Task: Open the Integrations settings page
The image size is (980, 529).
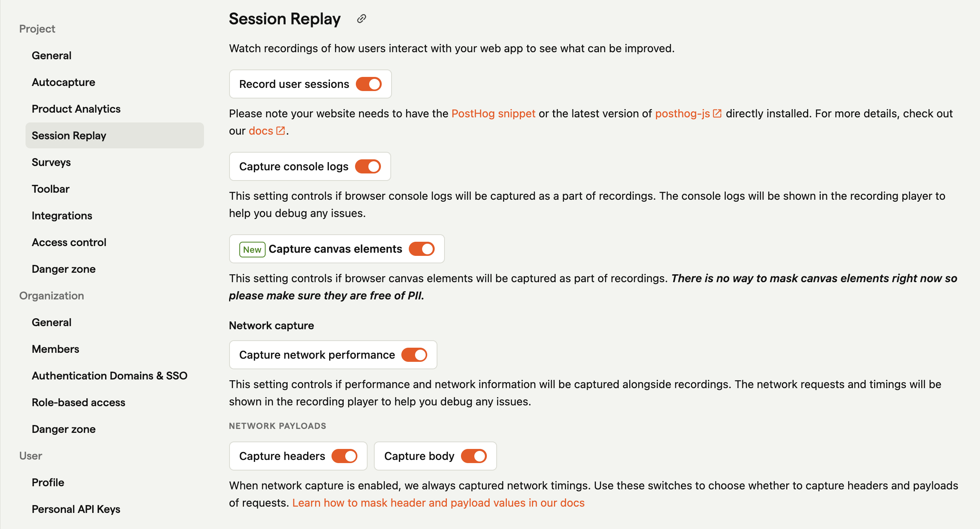Action: tap(61, 215)
